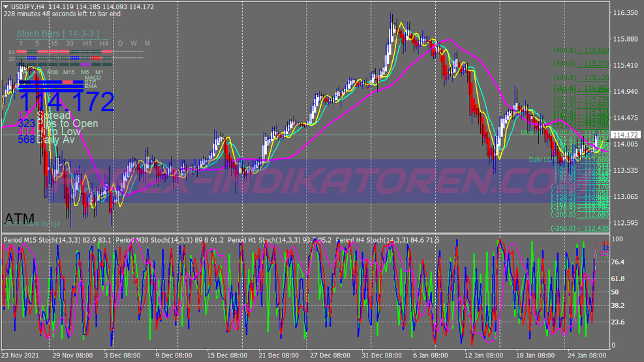
Task: Click the USDJPY,H4 chart title
Action: 27,7
